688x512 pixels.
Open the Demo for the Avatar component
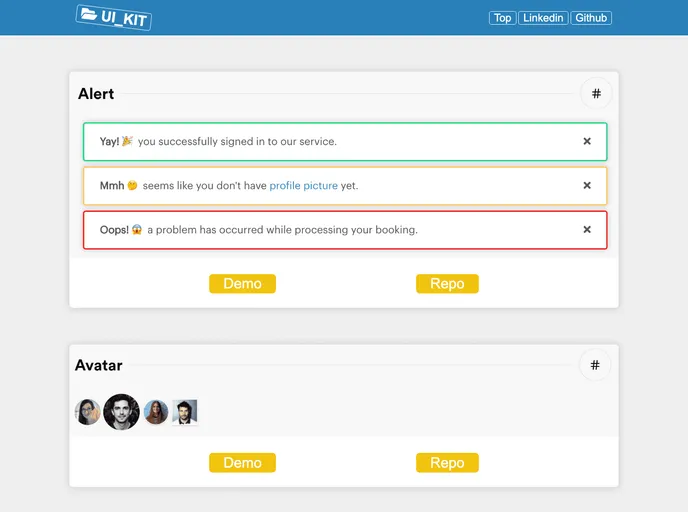coord(242,463)
